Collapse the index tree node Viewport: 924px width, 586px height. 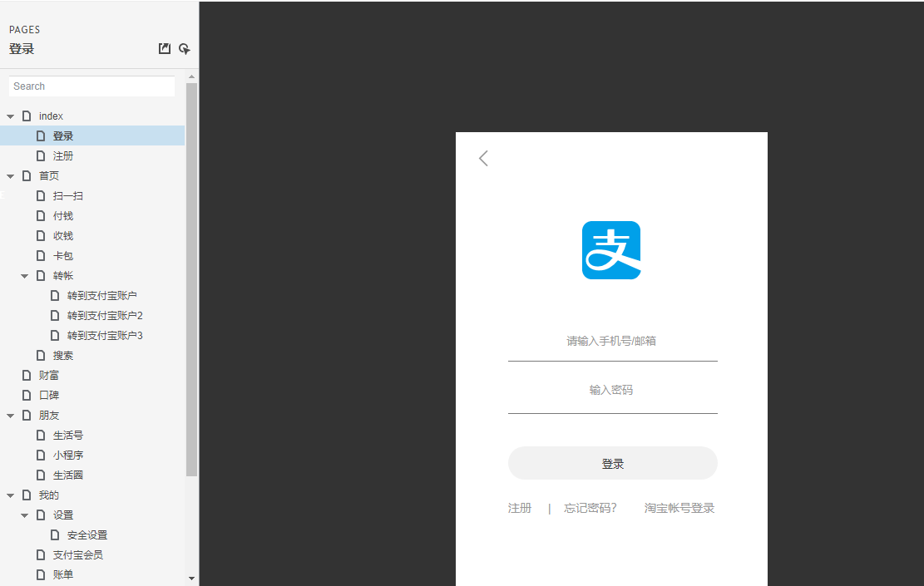[11, 116]
